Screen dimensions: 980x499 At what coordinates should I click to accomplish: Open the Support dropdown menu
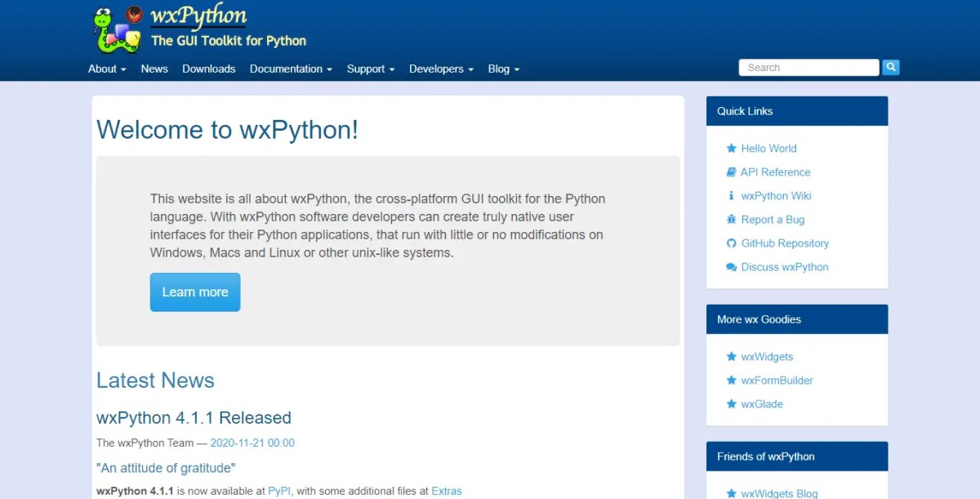(x=371, y=69)
